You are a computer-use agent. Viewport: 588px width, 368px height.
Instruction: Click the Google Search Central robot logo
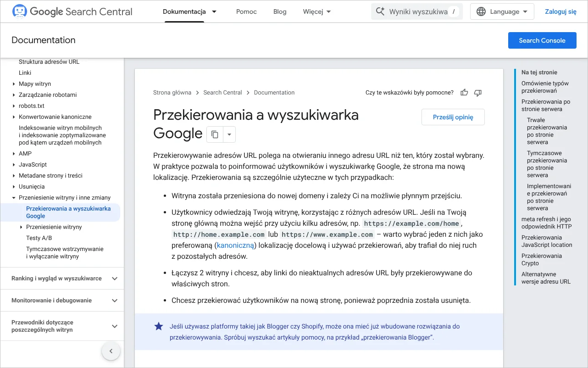pos(19,11)
